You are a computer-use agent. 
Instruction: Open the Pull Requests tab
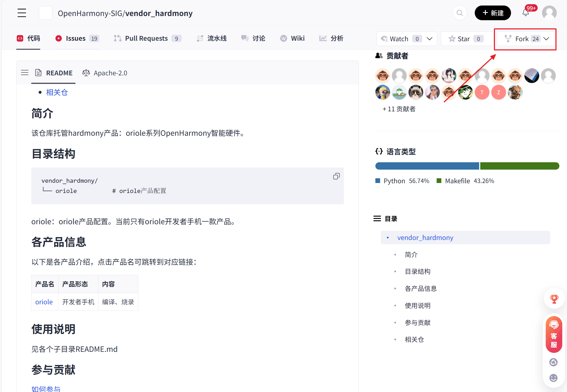pyautogui.click(x=147, y=39)
